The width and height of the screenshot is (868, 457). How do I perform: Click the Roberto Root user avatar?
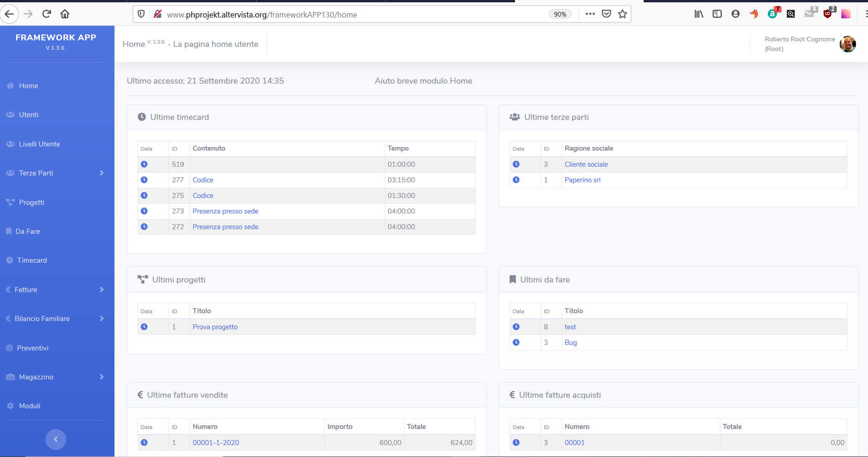847,44
